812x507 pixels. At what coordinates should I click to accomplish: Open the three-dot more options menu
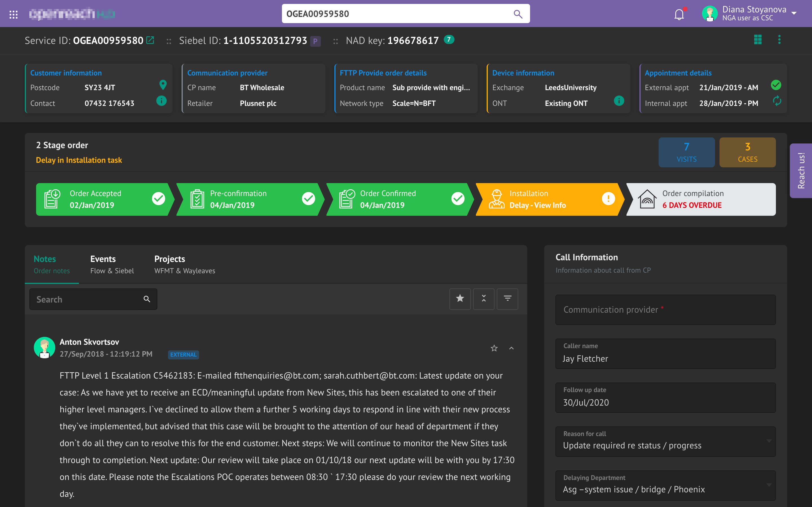coord(779,39)
